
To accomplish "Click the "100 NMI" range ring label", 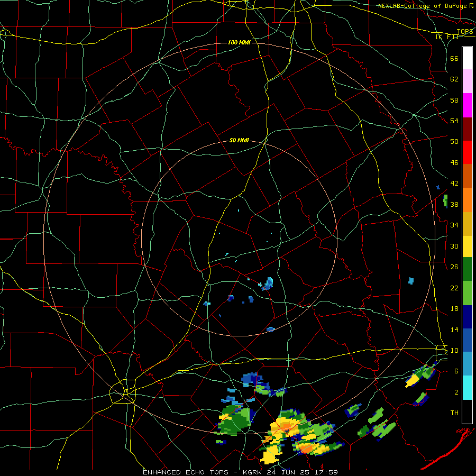I will pos(239,42).
